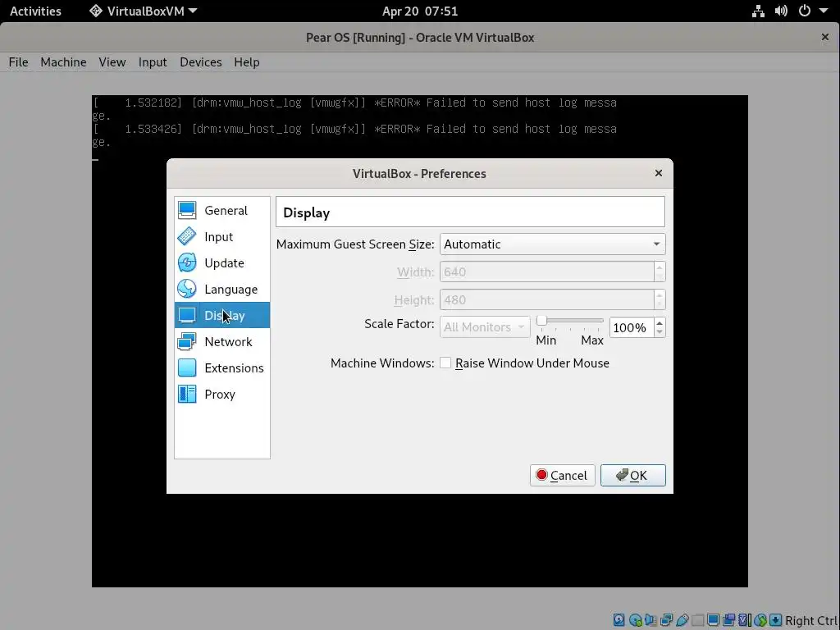This screenshot has width=840, height=630.
Task: Open the Devices menu
Action: click(x=200, y=62)
